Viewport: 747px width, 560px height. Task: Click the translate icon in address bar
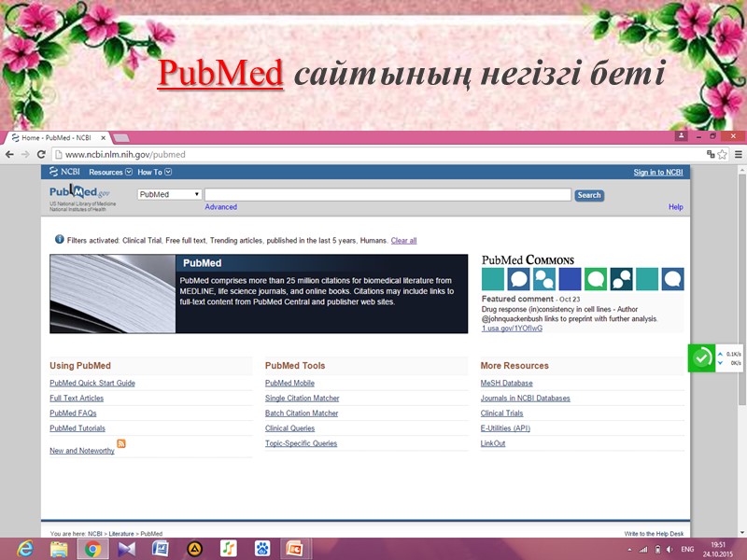711,154
